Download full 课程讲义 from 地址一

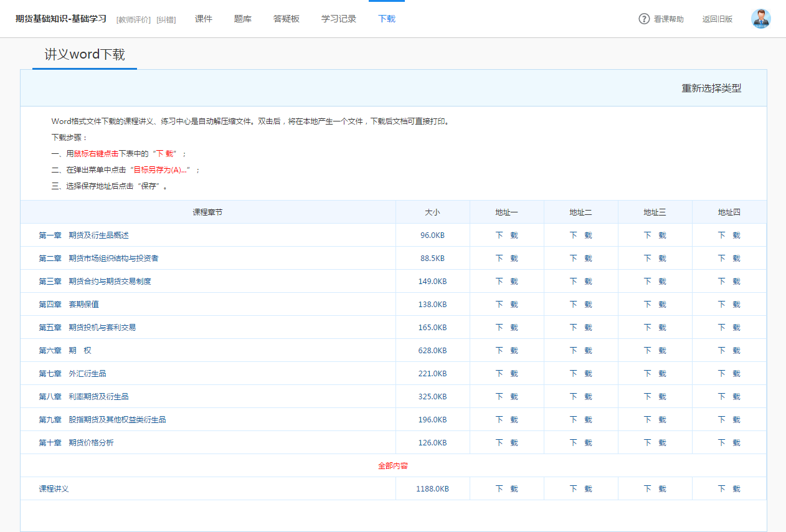(x=506, y=489)
